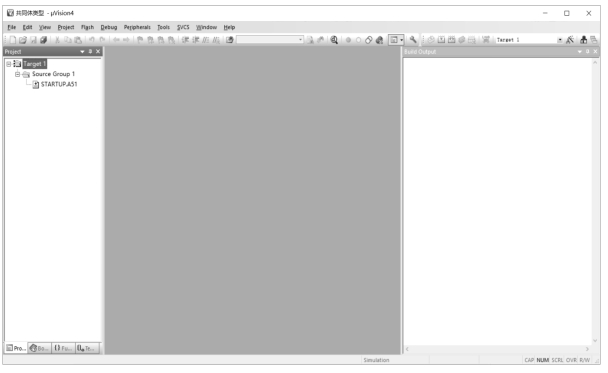Toggle auto-hide pin on Project panel
608x373 pixels.
[90, 52]
